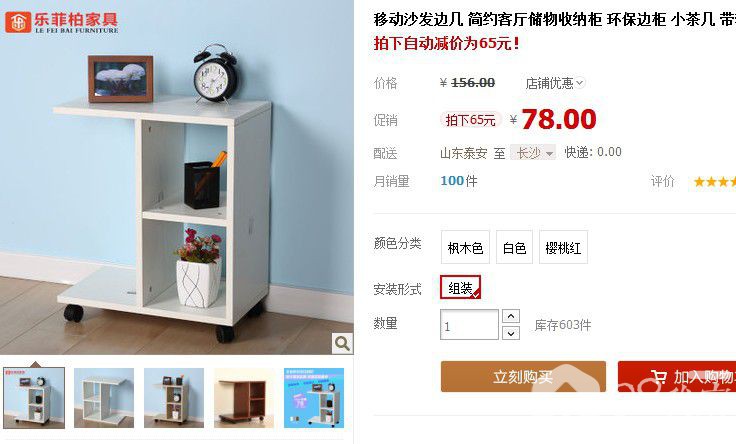The height and width of the screenshot is (444, 736).
Task: Toggle the 组装 installation option
Action: click(460, 287)
